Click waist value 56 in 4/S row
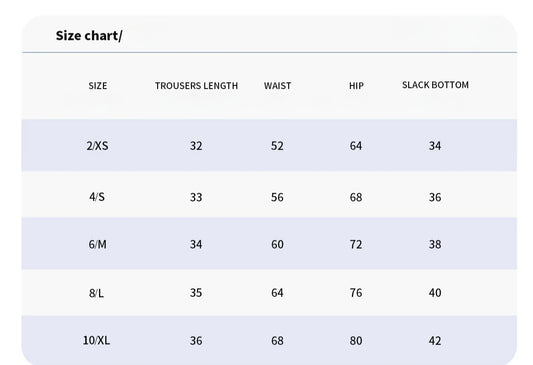 (277, 197)
